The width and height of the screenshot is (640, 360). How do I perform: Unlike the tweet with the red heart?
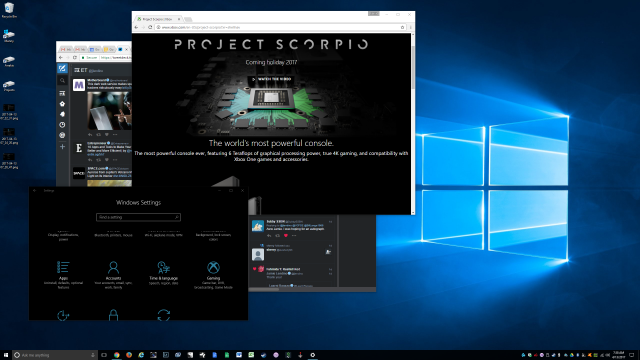click(x=286, y=236)
